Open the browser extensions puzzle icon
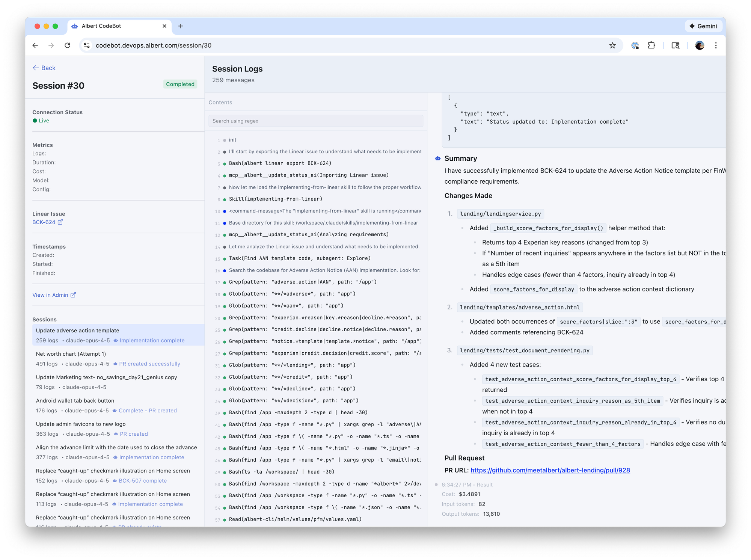 pyautogui.click(x=651, y=45)
